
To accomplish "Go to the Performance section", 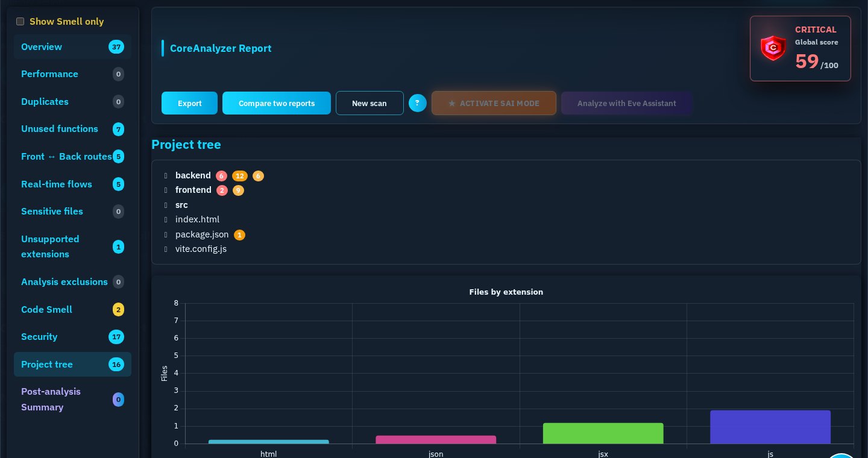I will (x=72, y=74).
